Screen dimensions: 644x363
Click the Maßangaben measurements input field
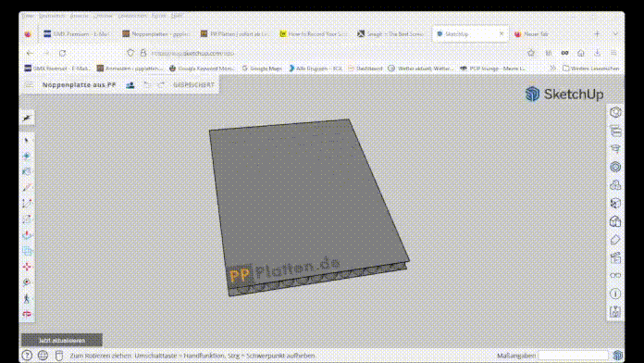click(x=573, y=356)
